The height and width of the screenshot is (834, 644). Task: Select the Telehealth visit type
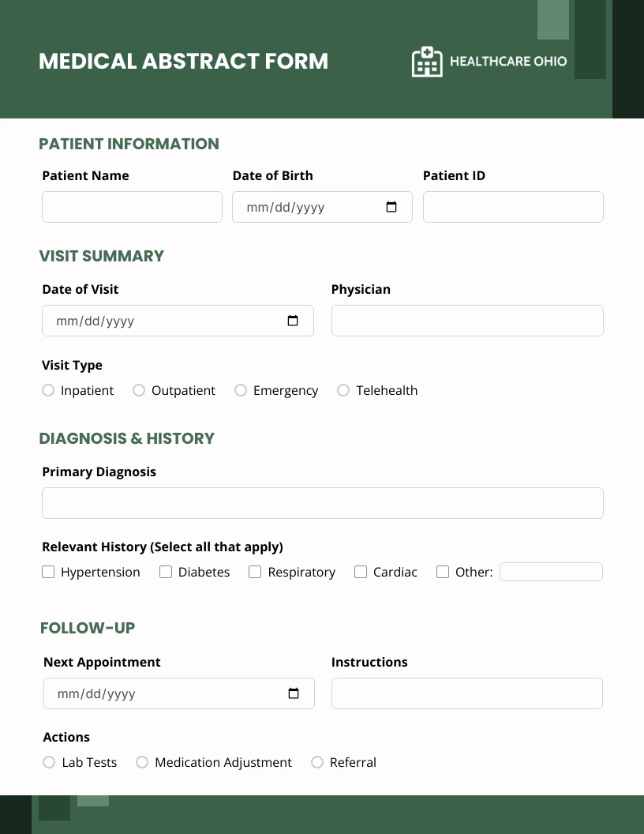343,390
